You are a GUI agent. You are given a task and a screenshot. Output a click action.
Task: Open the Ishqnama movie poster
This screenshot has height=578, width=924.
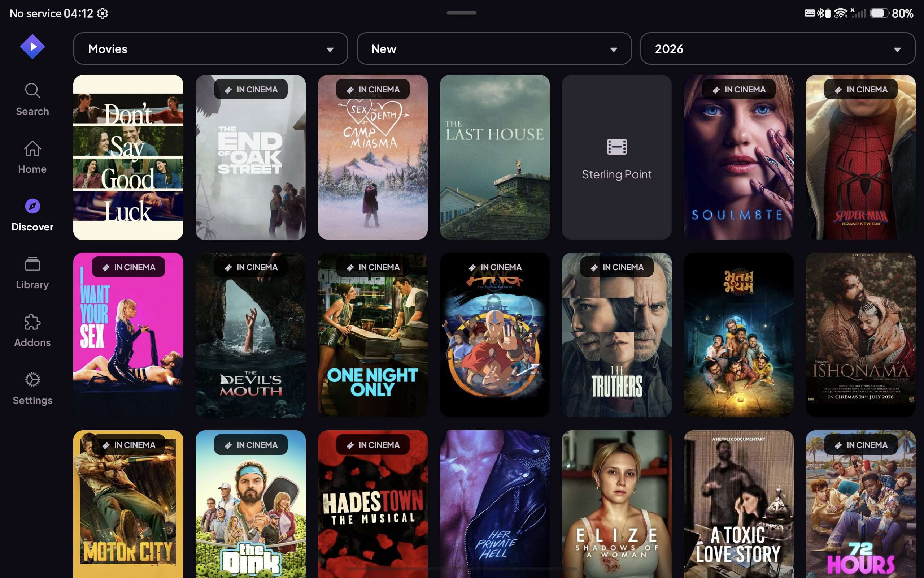(x=860, y=335)
